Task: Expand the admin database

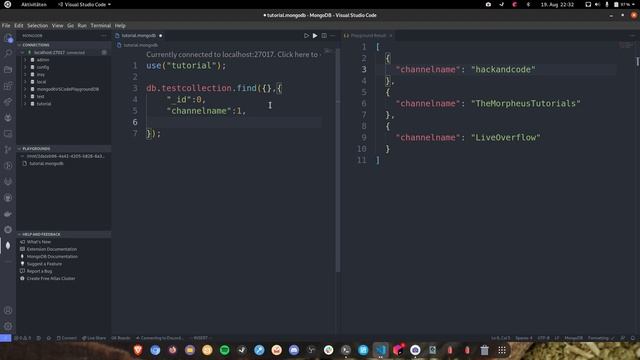Action: tap(26, 60)
